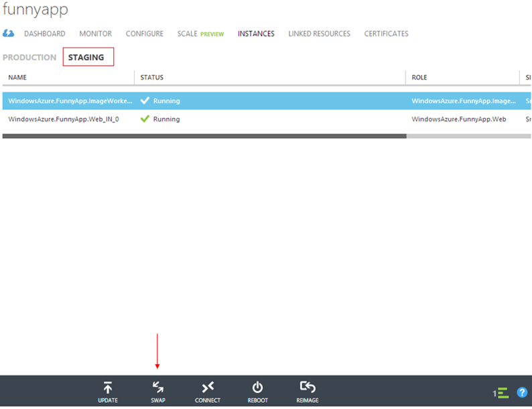
Task: Click the WindowsAzure.FunnyApp.Web role cell
Action: [x=459, y=119]
